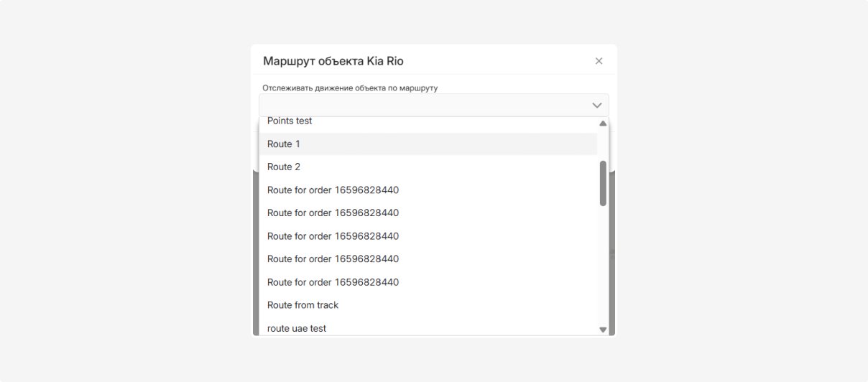
Task: Click the scrollbar track below the thumb
Action: (x=603, y=266)
